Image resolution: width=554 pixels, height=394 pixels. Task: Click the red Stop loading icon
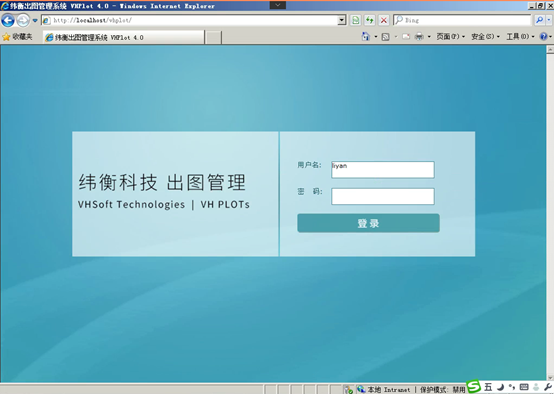pyautogui.click(x=384, y=20)
